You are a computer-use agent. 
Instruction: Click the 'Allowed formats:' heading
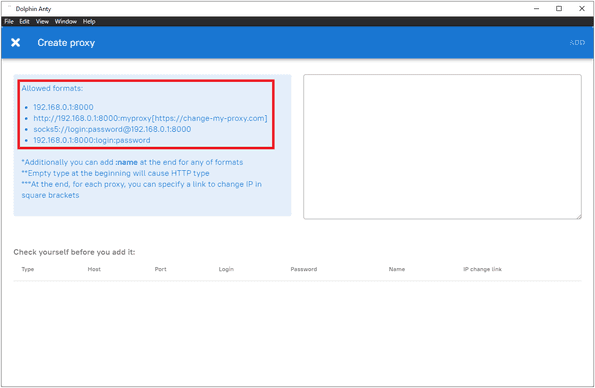52,88
